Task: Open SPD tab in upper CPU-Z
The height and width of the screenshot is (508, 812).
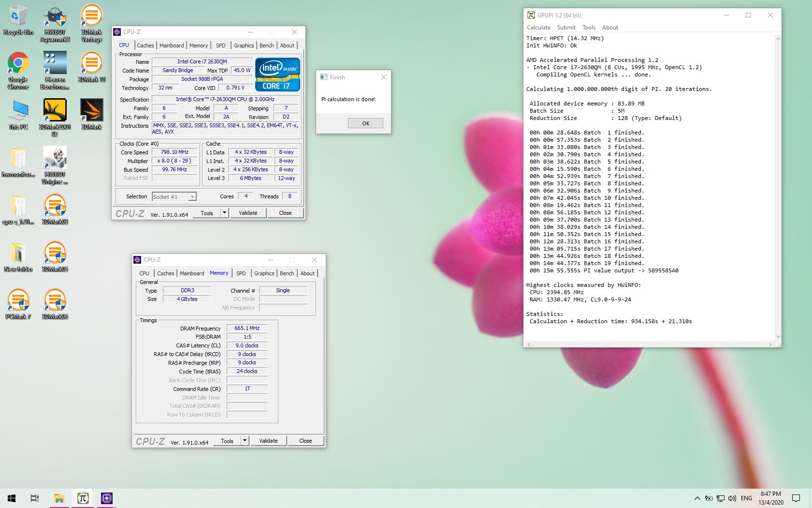Action: tap(221, 45)
